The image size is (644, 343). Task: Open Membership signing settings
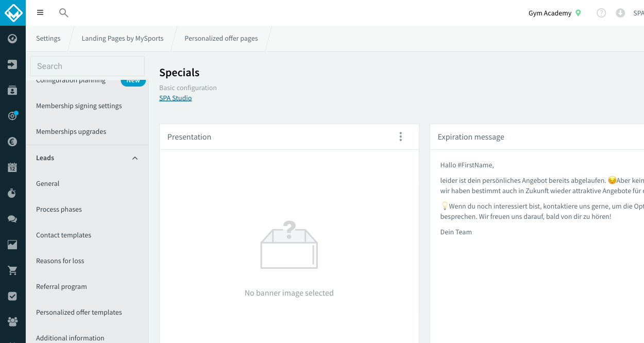tap(79, 106)
